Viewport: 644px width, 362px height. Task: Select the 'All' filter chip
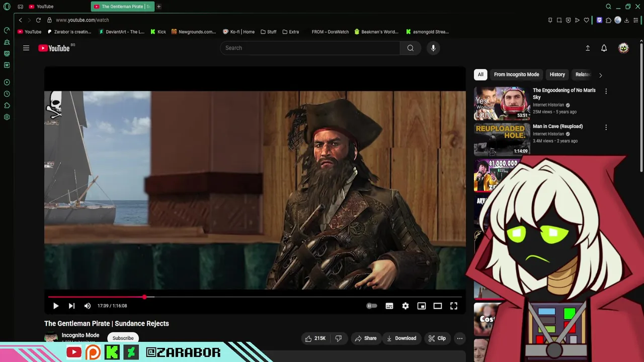(x=480, y=74)
